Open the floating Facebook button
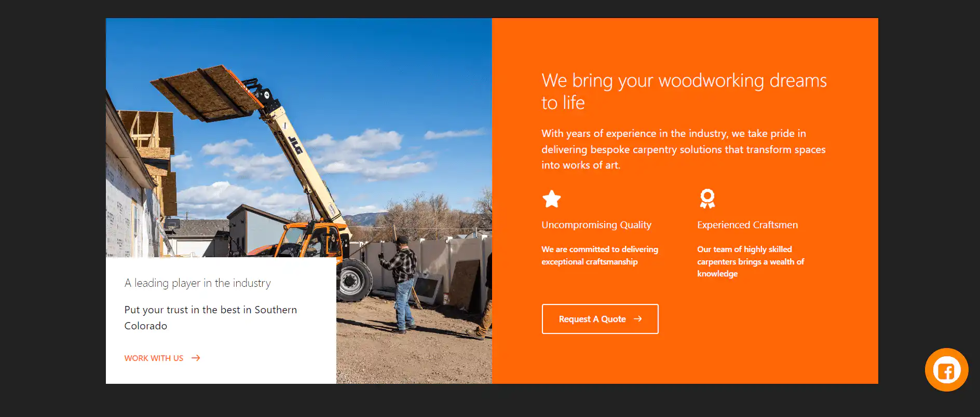This screenshot has width=980, height=417. [x=946, y=370]
